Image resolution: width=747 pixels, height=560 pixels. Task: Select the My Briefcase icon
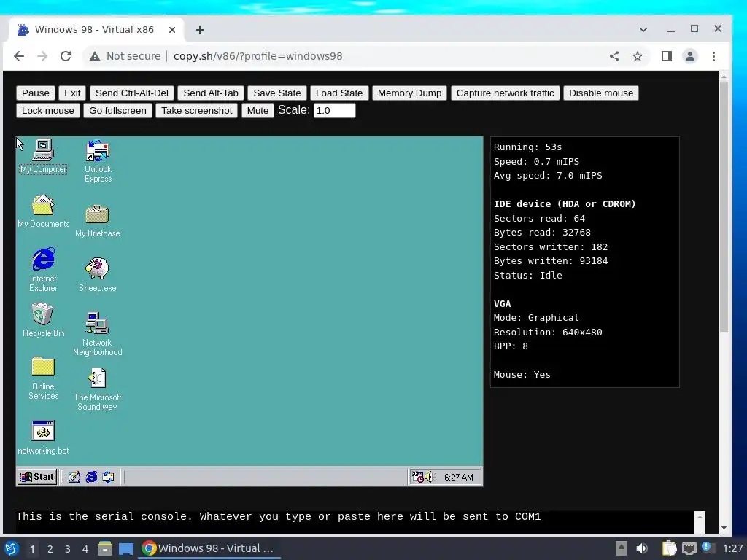point(97,221)
